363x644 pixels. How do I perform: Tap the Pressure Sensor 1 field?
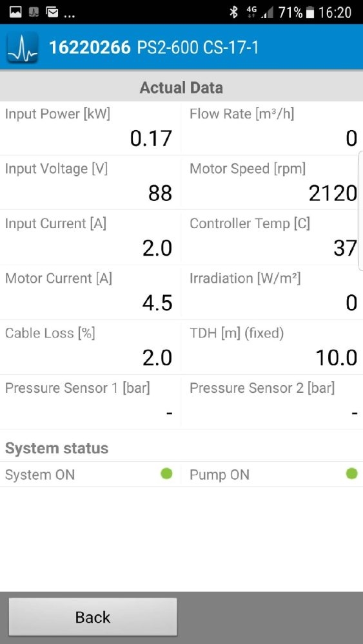coord(90,402)
